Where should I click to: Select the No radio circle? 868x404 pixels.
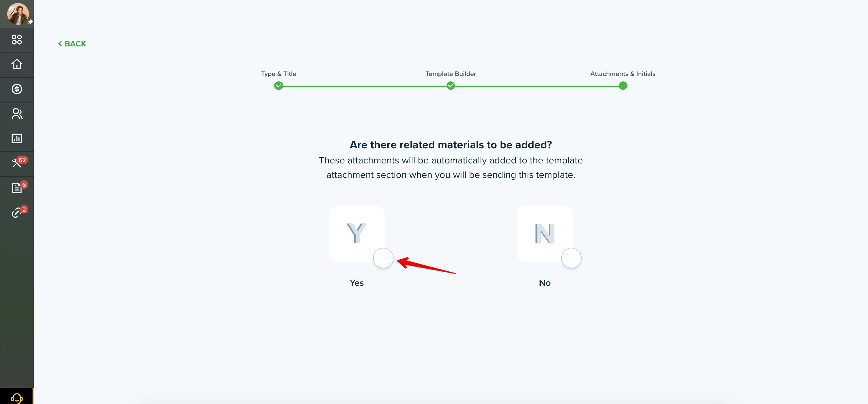(571, 258)
